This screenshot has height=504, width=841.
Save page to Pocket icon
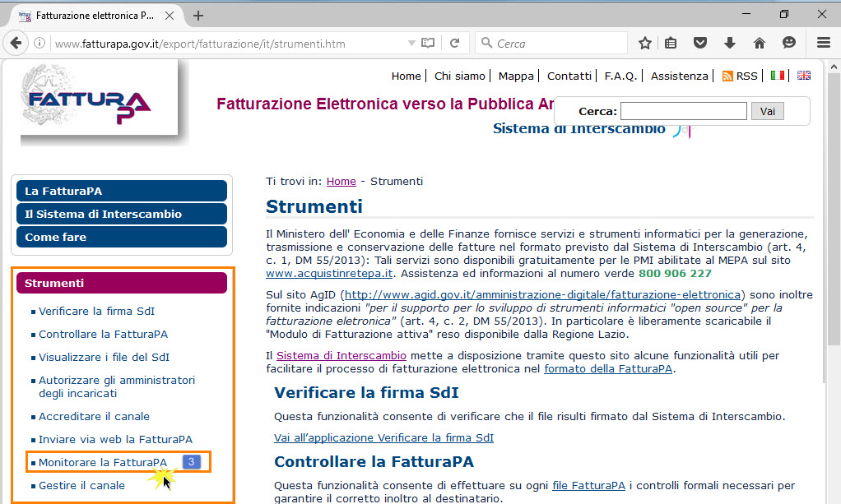point(700,43)
